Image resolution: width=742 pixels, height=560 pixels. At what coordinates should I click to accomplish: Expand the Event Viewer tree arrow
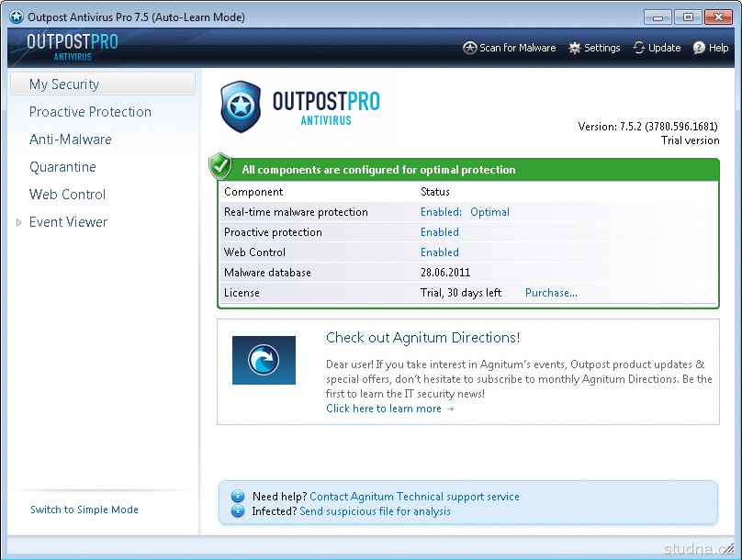click(19, 222)
